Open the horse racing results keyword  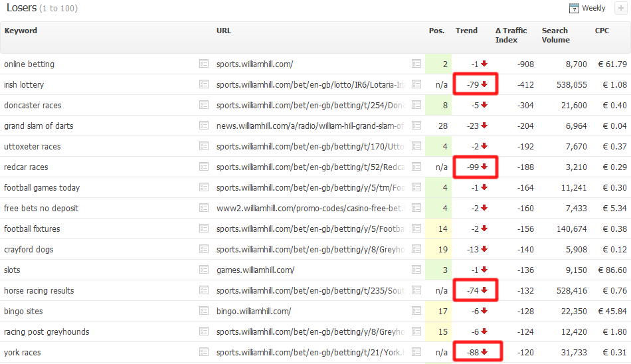39,291
